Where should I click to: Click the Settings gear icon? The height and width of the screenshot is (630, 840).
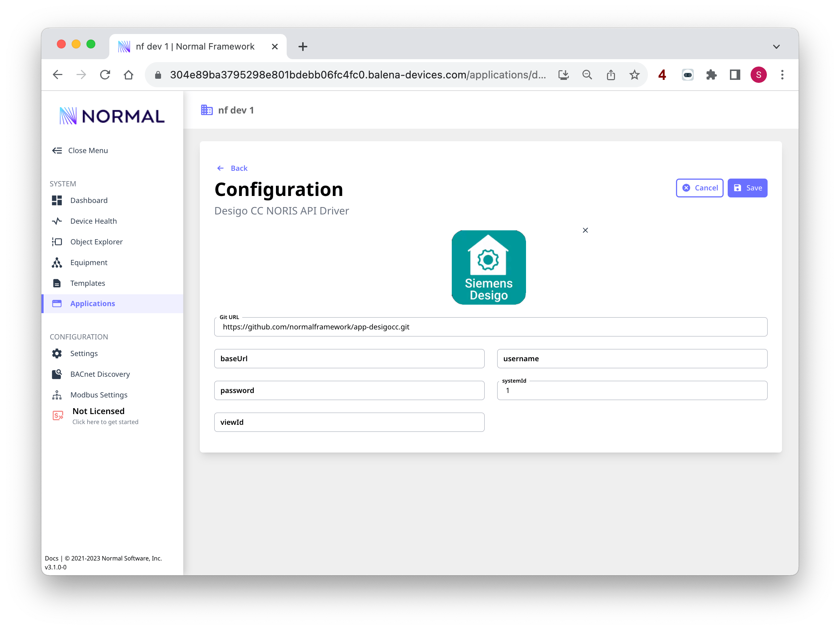coord(57,353)
